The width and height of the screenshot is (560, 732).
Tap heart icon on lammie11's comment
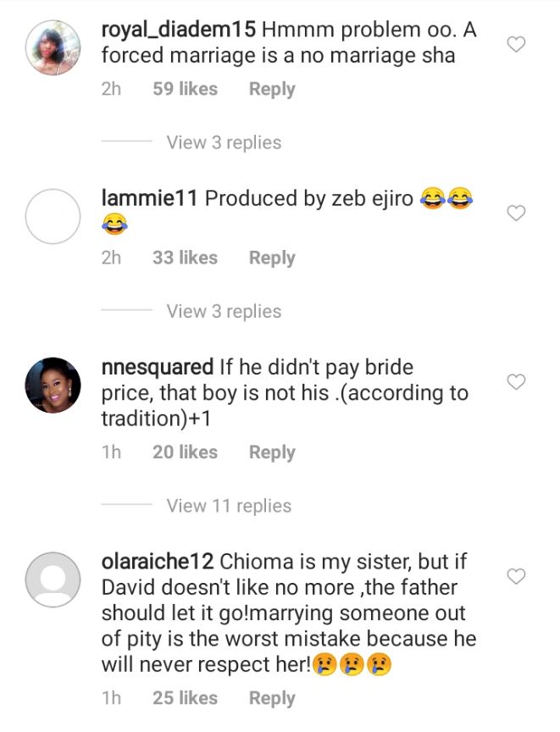click(516, 213)
